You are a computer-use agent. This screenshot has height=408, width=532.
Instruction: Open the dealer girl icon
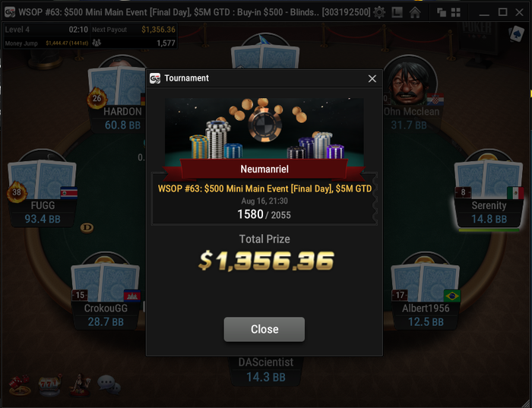pyautogui.click(x=80, y=385)
